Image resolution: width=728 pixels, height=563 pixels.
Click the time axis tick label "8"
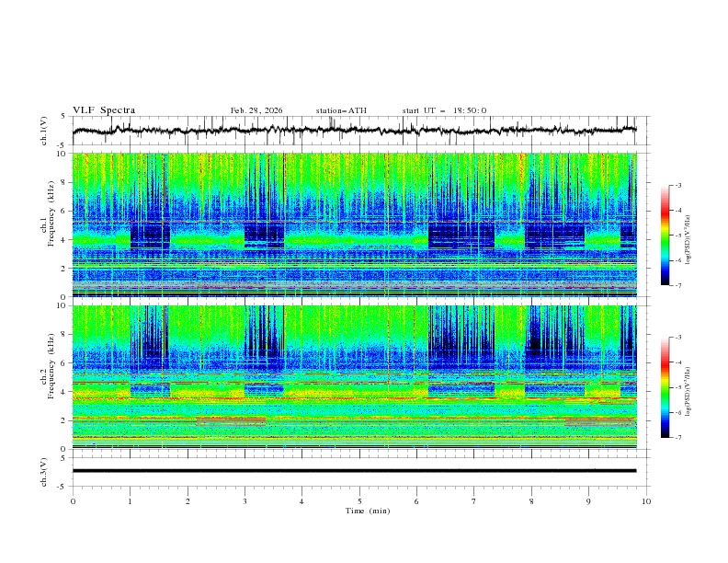click(531, 501)
